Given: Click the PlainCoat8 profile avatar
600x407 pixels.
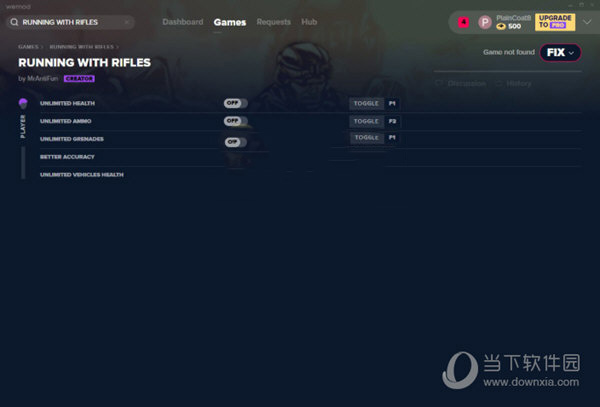Looking at the screenshot, I should (485, 22).
